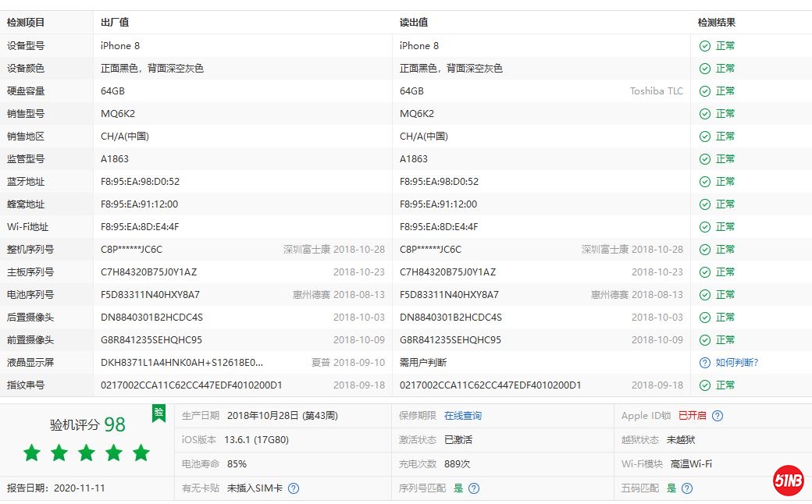Image resolution: width=812 pixels, height=504 pixels.
Task: Click the green checkmark icon in 设备颜色 row
Action: 705,69
